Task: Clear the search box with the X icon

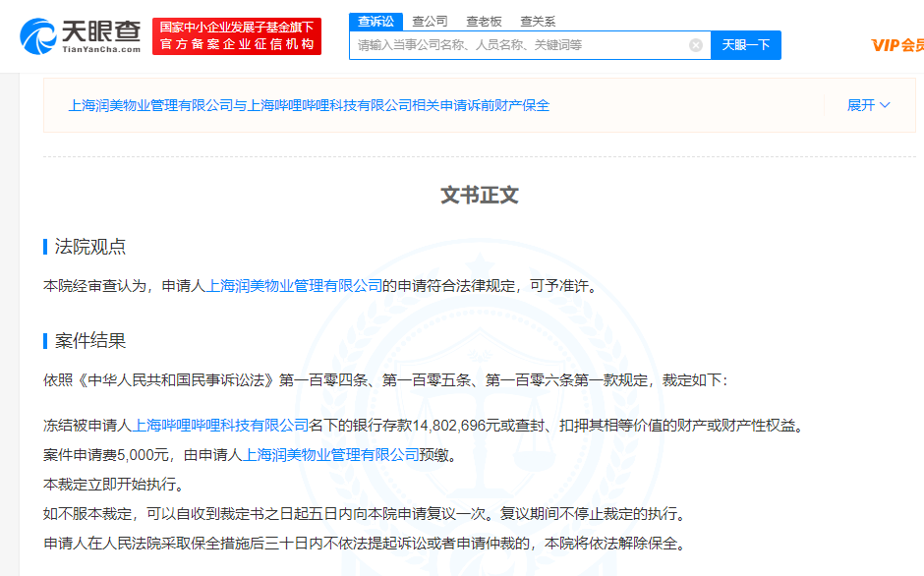Action: [696, 45]
